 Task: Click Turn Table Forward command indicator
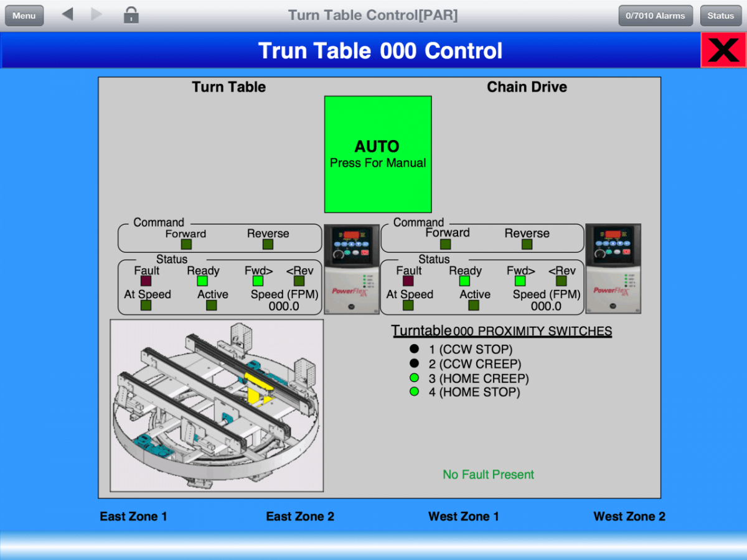[186, 244]
